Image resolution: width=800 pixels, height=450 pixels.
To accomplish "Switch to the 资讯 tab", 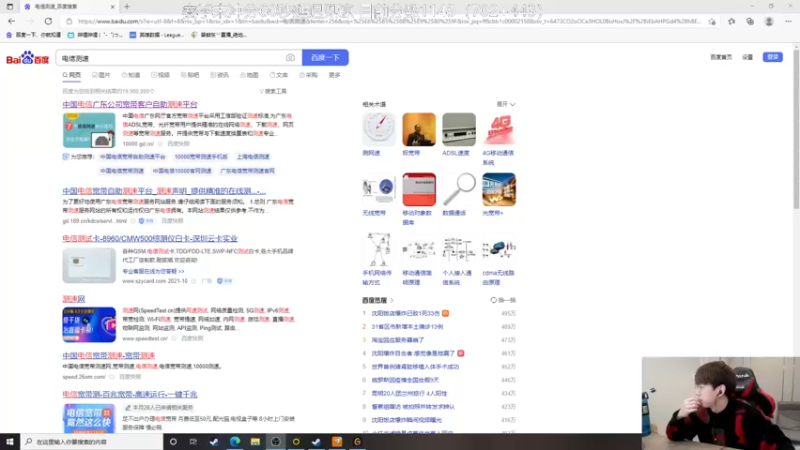I will 219,75.
